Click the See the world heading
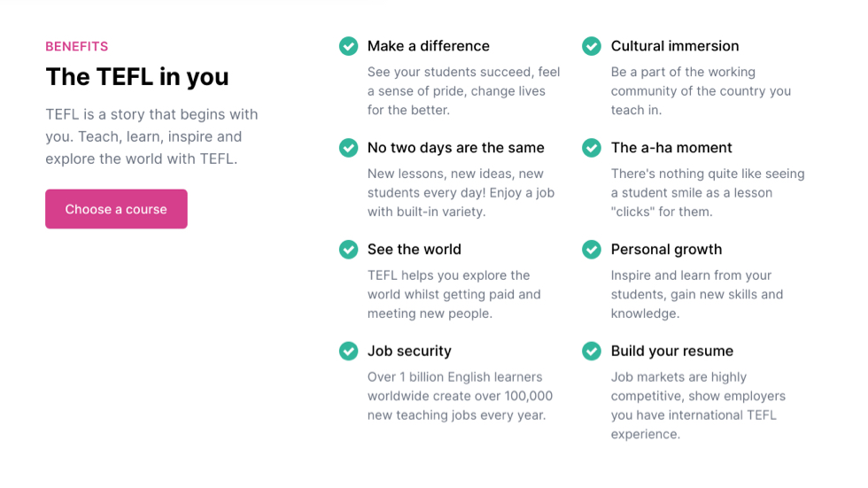This screenshot has width=868, height=488. 414,250
